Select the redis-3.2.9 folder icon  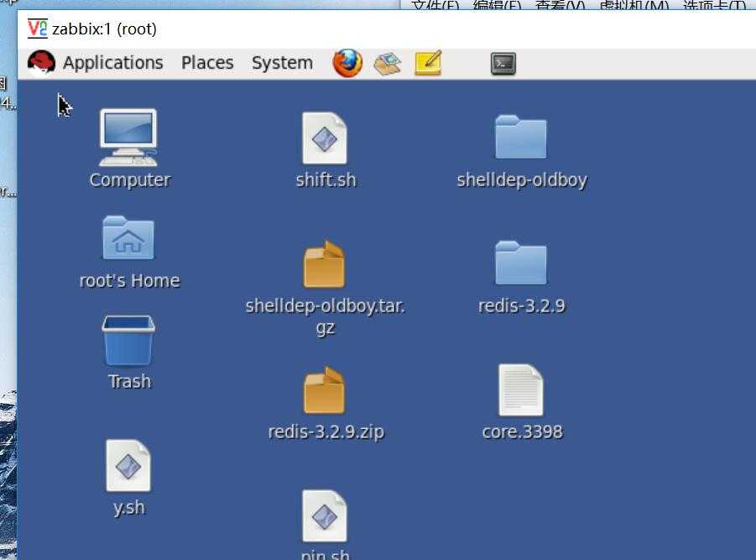tap(521, 263)
